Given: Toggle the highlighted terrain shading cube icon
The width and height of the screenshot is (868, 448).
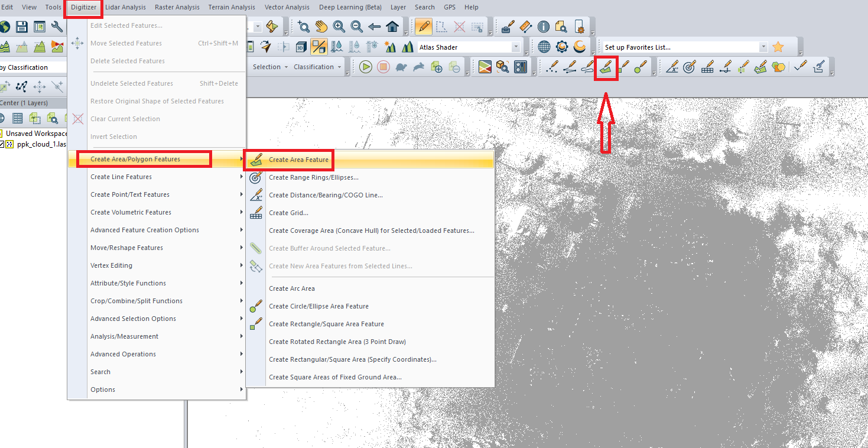Looking at the screenshot, I should (320, 46).
